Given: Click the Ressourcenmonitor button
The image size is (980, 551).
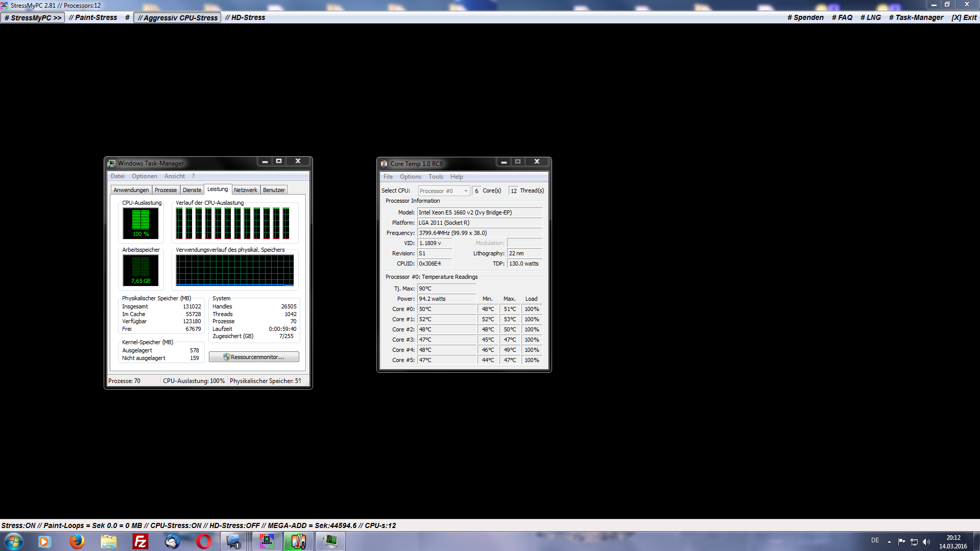Looking at the screenshot, I should pyautogui.click(x=254, y=357).
